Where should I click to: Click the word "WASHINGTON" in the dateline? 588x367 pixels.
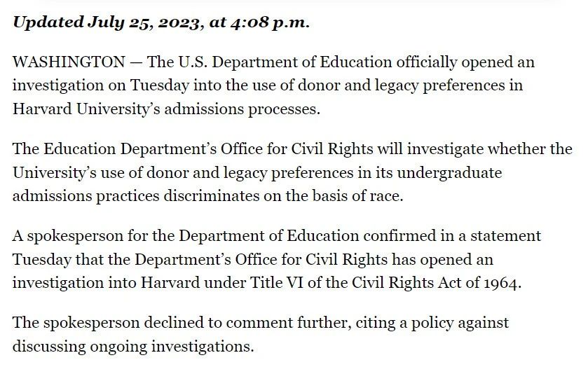click(x=69, y=62)
